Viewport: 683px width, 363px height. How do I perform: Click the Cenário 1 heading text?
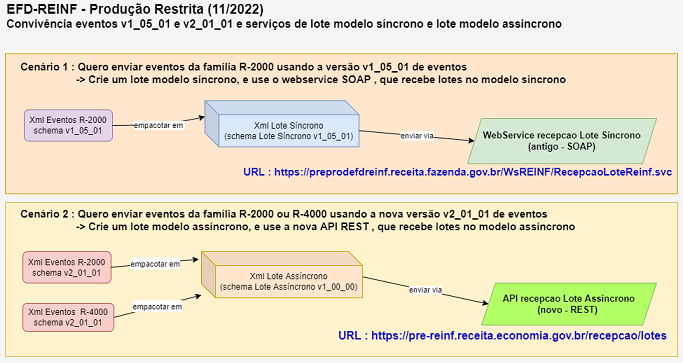click(243, 67)
